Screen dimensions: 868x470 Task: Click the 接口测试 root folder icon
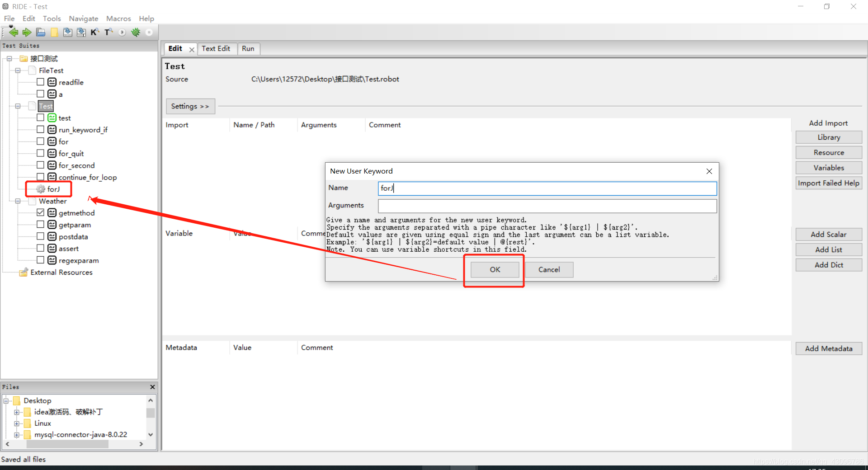pyautogui.click(x=24, y=58)
